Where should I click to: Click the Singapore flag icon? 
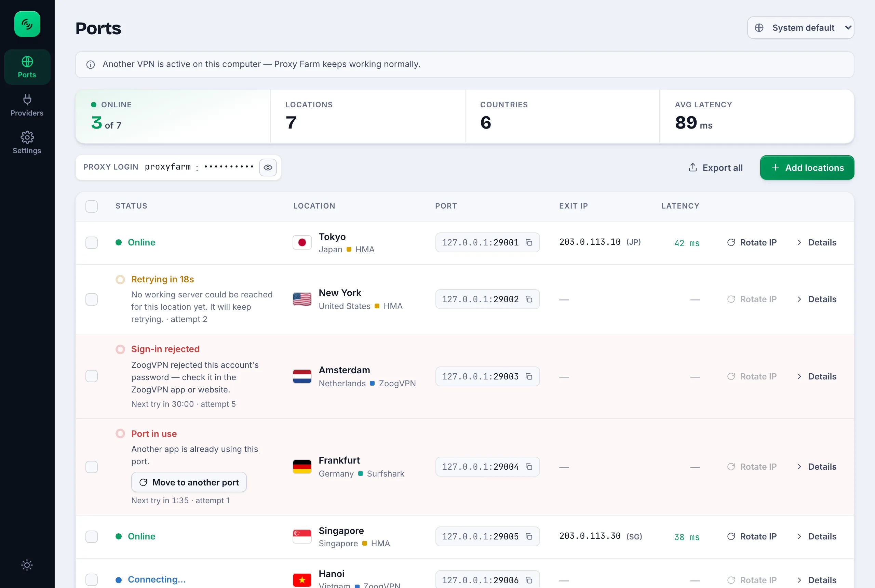pos(302,537)
